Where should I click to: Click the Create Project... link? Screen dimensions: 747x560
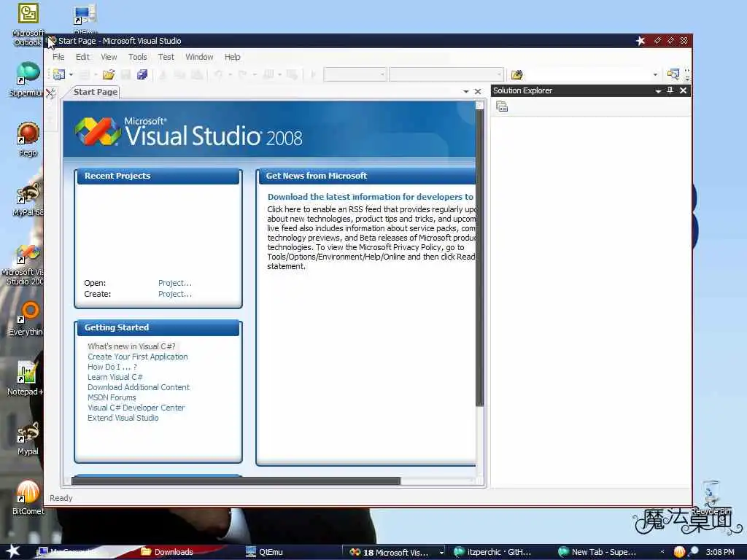pos(175,294)
